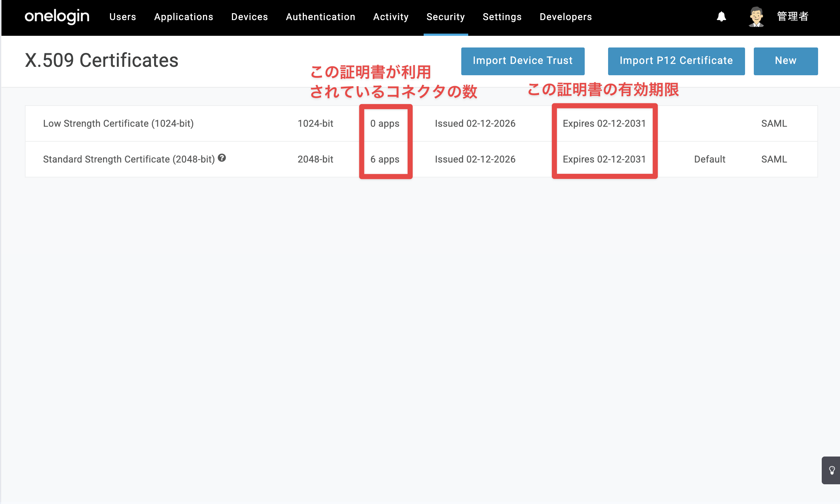Open the Developers menu

(566, 17)
